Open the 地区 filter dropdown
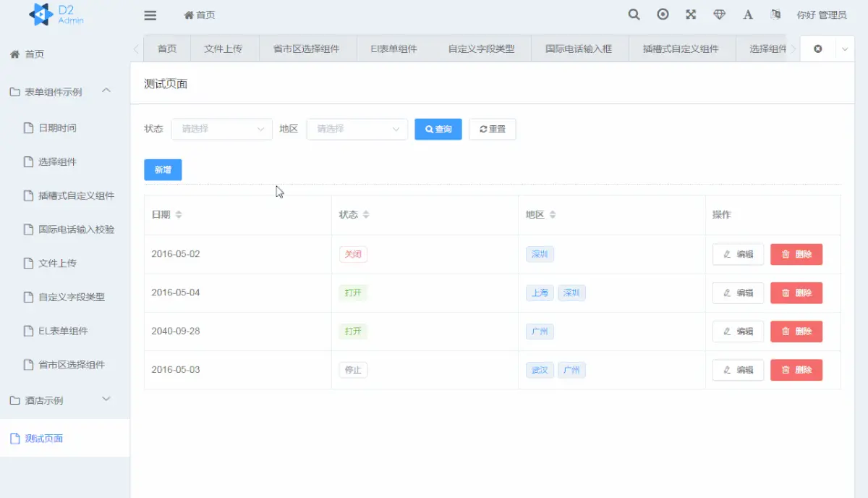 (357, 129)
